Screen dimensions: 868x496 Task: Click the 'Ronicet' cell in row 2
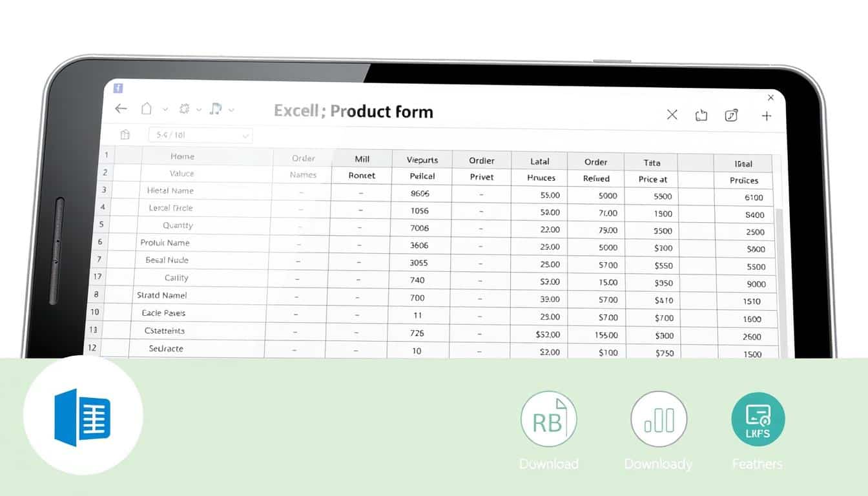(362, 175)
